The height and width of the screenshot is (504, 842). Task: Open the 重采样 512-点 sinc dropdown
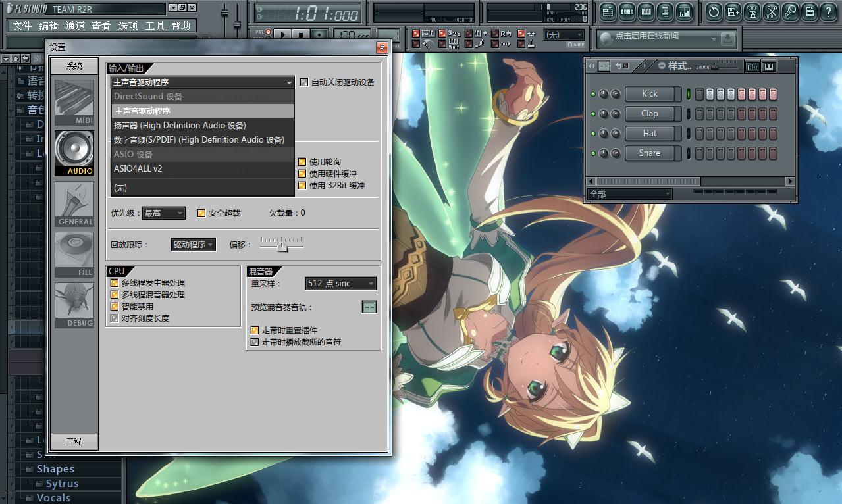pyautogui.click(x=340, y=284)
